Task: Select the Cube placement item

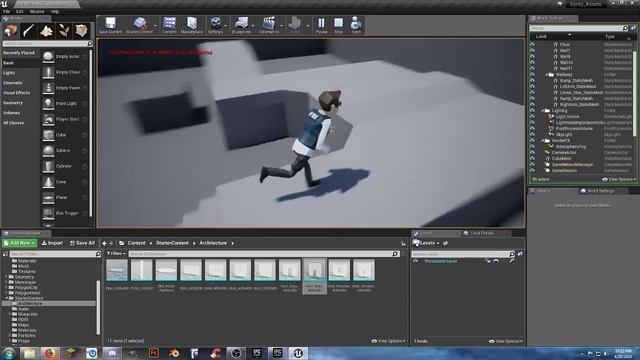Action: [65, 135]
